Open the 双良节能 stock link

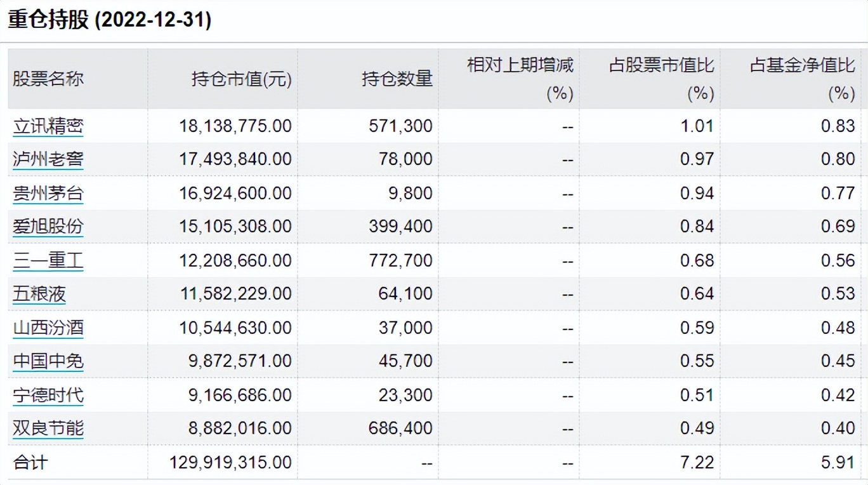coord(49,428)
